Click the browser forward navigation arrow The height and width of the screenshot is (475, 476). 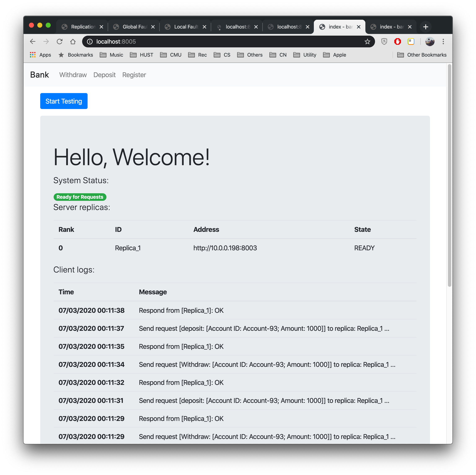[47, 41]
